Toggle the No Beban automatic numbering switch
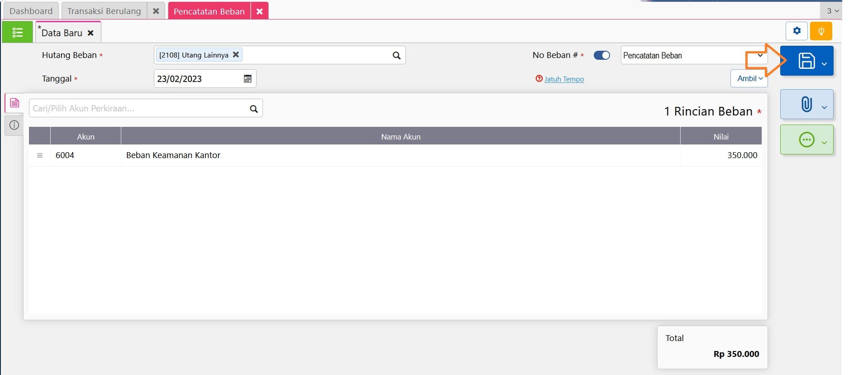The height and width of the screenshot is (375, 868). tap(601, 55)
